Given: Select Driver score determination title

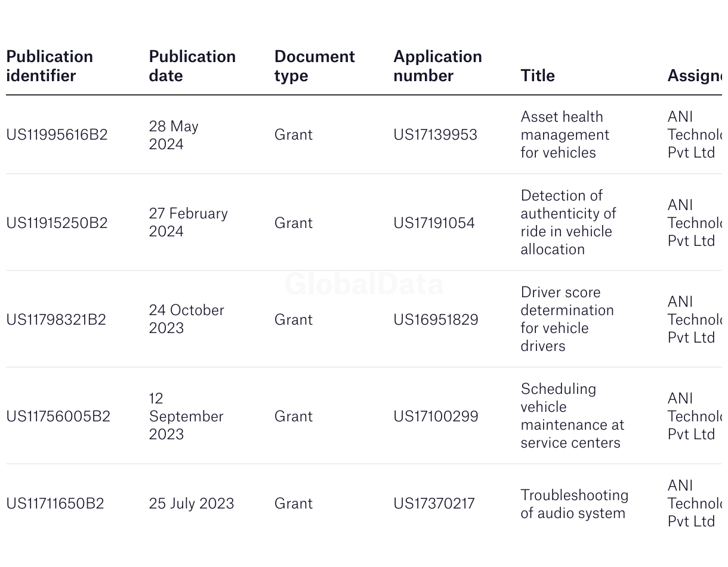Looking at the screenshot, I should click(567, 319).
